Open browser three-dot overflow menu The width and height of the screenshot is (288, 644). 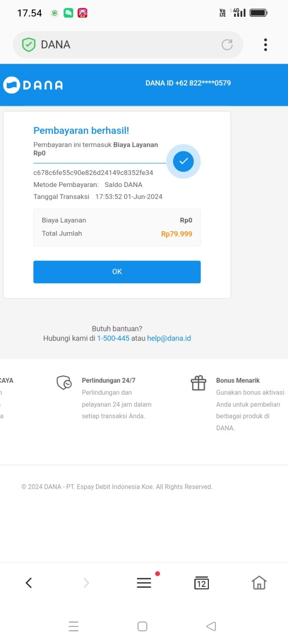tap(265, 45)
